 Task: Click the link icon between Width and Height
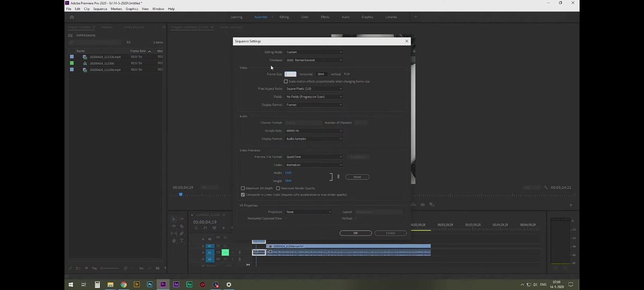tap(338, 176)
